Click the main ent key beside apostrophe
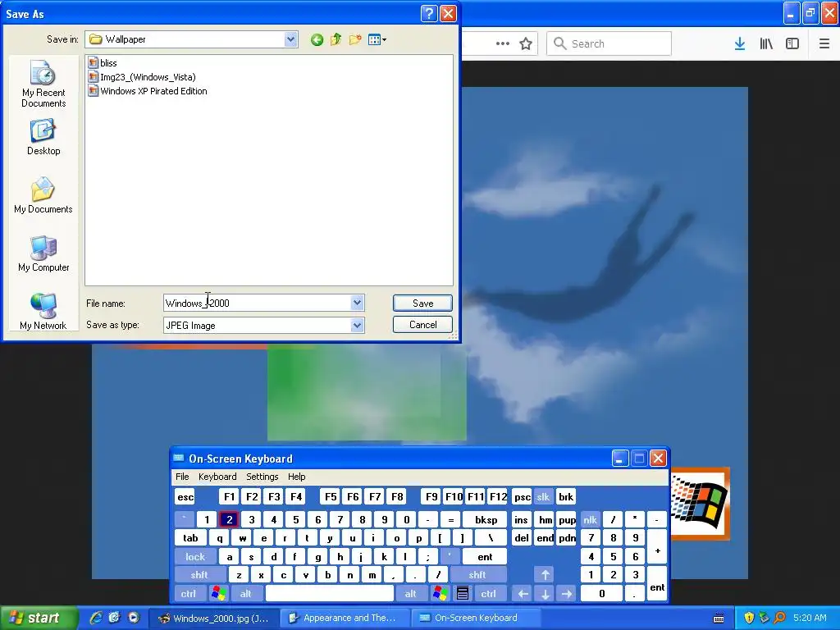 [x=484, y=557]
